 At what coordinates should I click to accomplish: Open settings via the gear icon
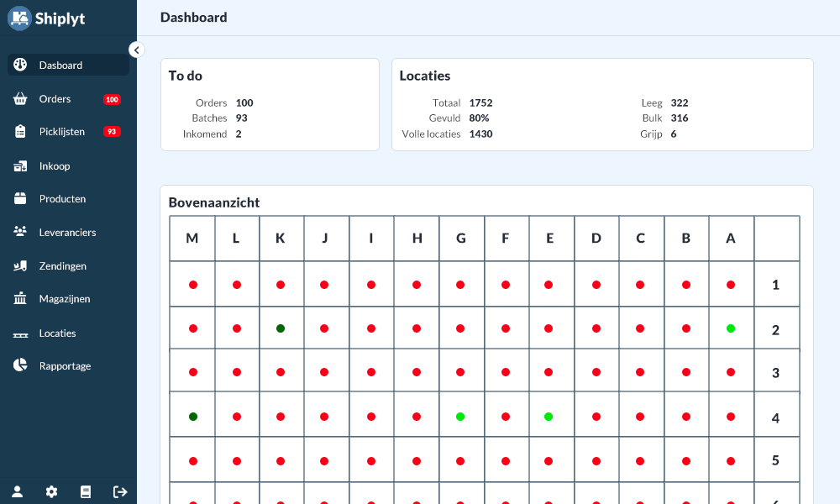pos(51,491)
